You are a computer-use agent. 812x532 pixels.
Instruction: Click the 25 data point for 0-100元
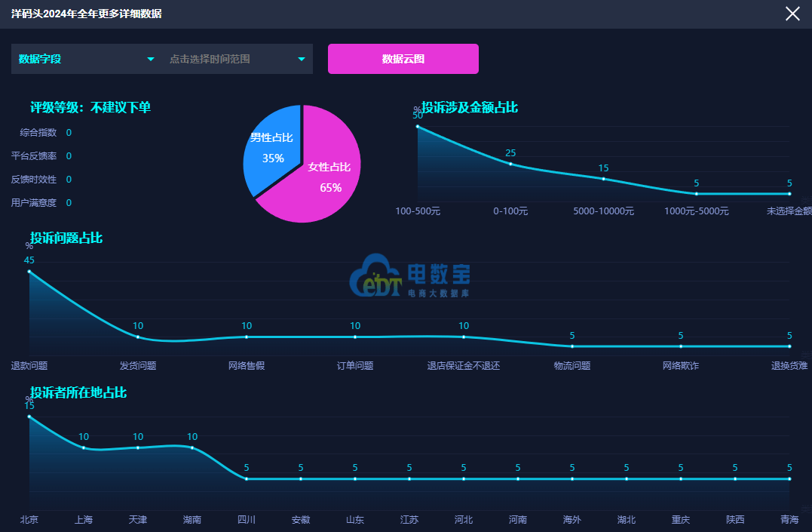[x=510, y=165]
